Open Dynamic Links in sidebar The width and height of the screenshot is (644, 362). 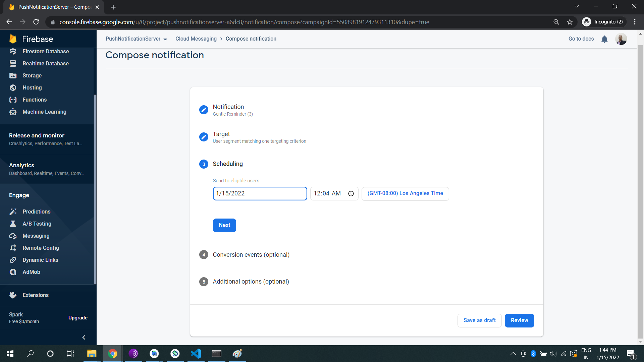point(40,260)
